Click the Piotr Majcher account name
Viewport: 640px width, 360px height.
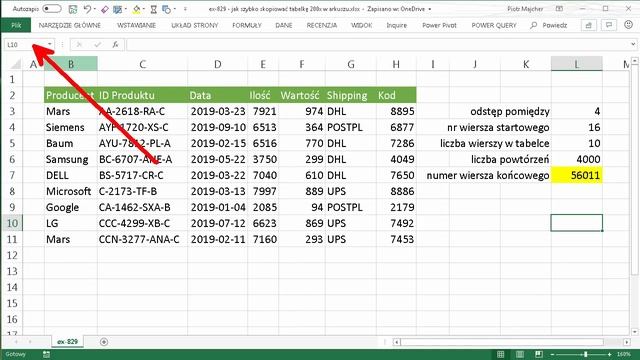click(525, 9)
